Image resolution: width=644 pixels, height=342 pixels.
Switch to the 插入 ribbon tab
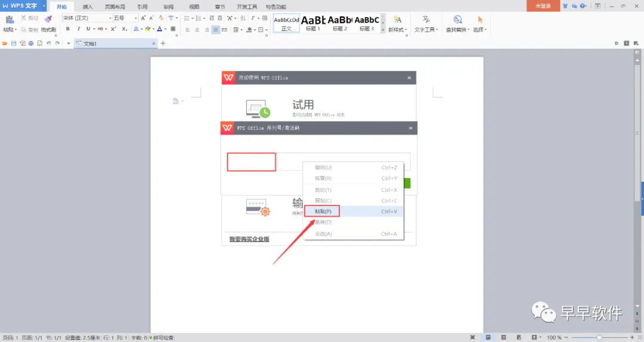pyautogui.click(x=88, y=7)
